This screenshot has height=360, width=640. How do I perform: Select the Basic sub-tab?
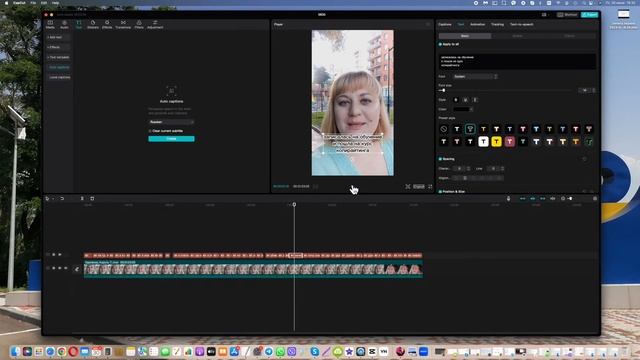click(x=465, y=36)
